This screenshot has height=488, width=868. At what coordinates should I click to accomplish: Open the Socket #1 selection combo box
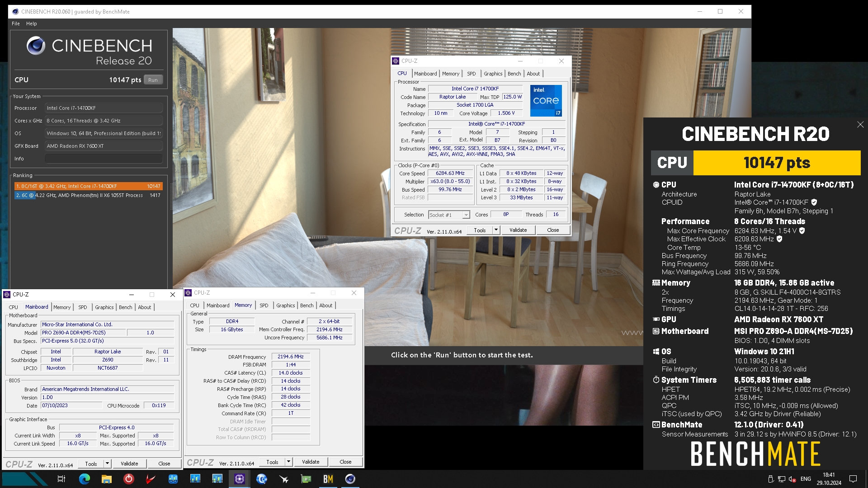tap(449, 215)
